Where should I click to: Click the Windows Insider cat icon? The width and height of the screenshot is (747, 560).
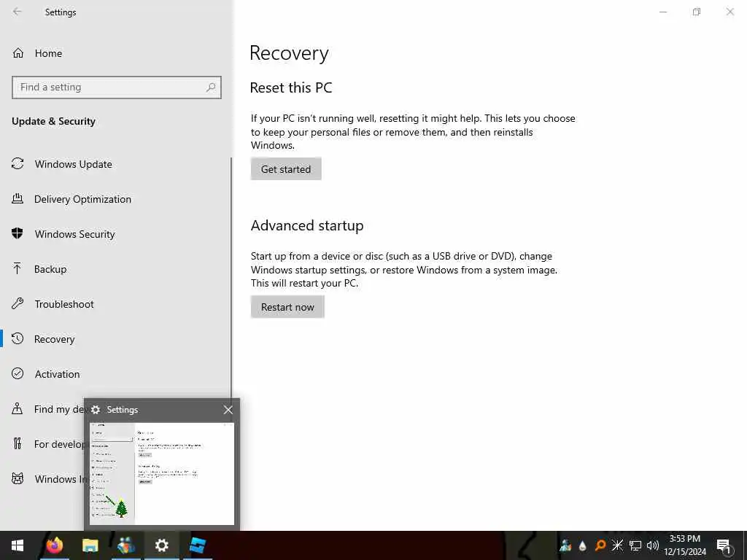[x=18, y=478]
